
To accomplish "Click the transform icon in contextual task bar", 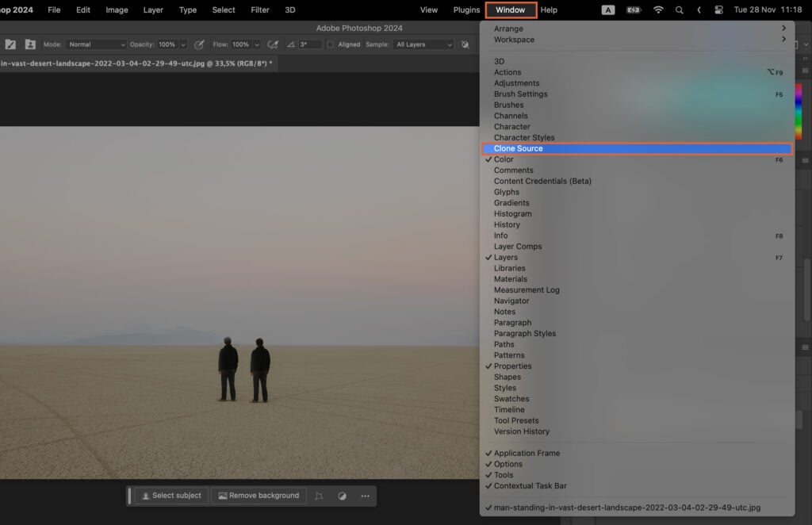I will click(x=320, y=495).
